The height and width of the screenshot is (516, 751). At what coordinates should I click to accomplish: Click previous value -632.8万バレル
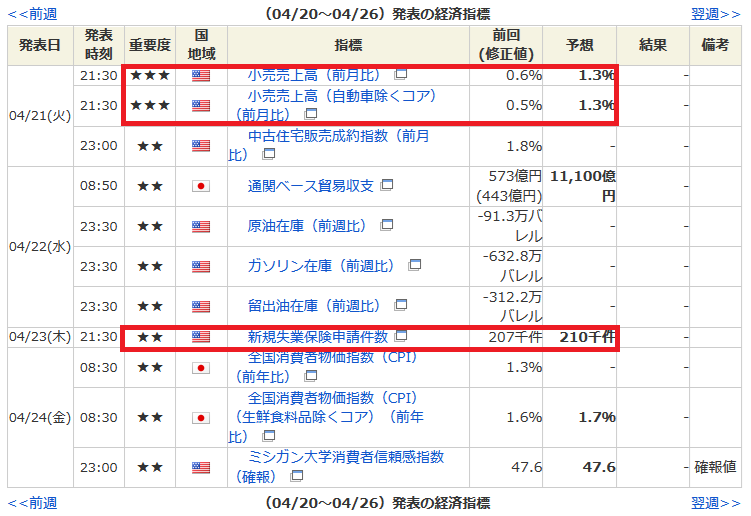[512, 266]
